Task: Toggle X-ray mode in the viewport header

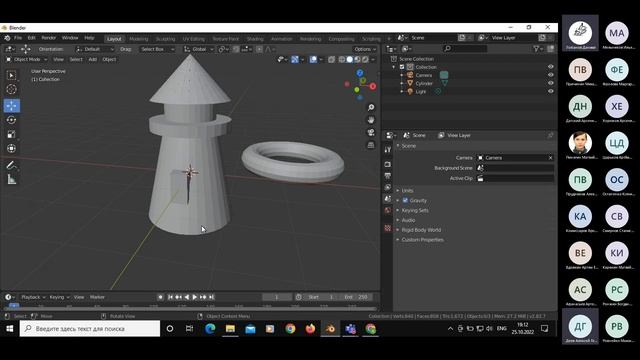Action: pos(331,60)
